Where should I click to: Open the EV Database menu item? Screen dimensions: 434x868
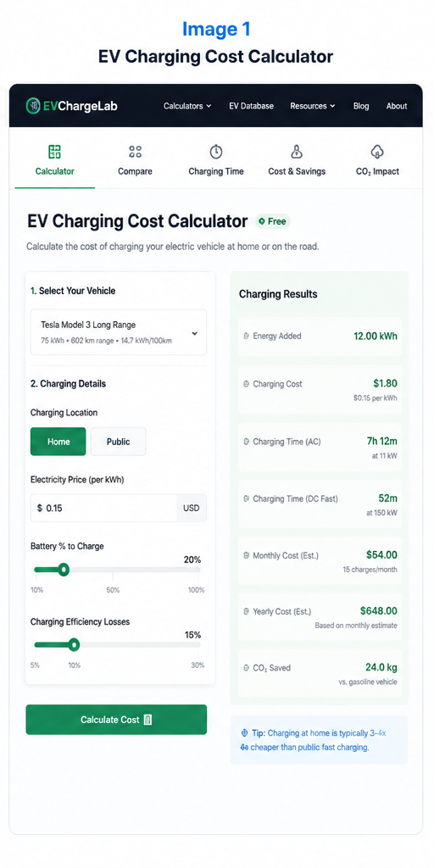point(251,106)
